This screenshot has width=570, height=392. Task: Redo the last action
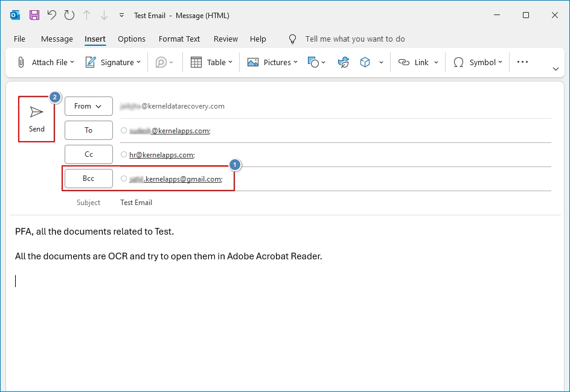(69, 15)
